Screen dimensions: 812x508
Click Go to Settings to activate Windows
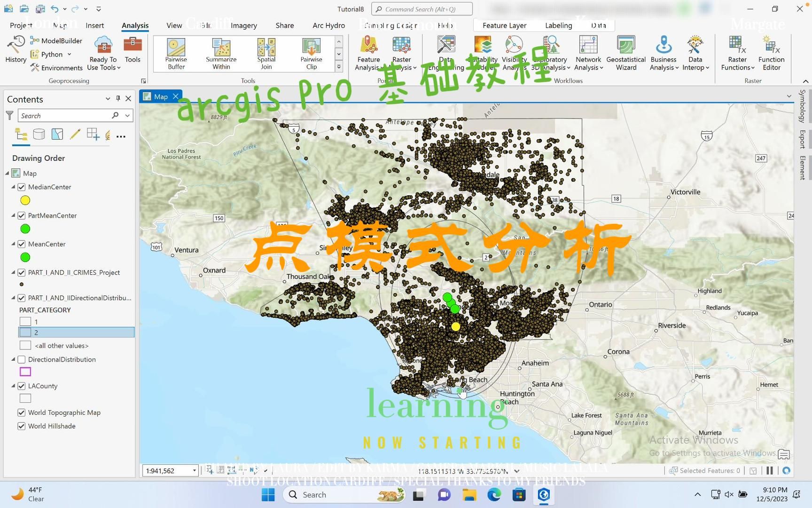712,453
